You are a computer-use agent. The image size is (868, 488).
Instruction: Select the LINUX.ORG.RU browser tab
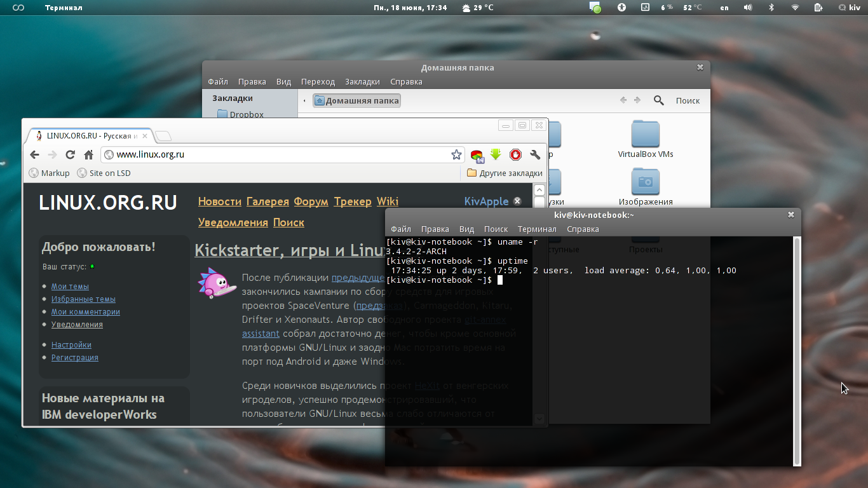tap(89, 136)
